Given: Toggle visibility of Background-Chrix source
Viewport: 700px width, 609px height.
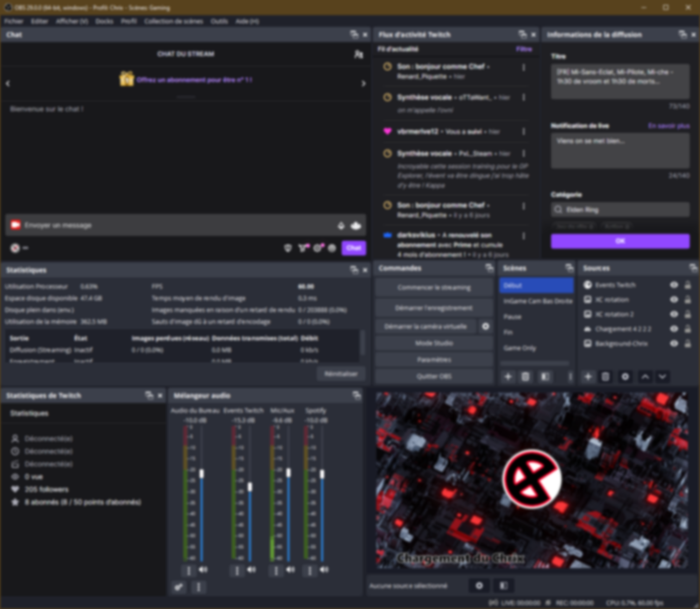Looking at the screenshot, I should 674,343.
